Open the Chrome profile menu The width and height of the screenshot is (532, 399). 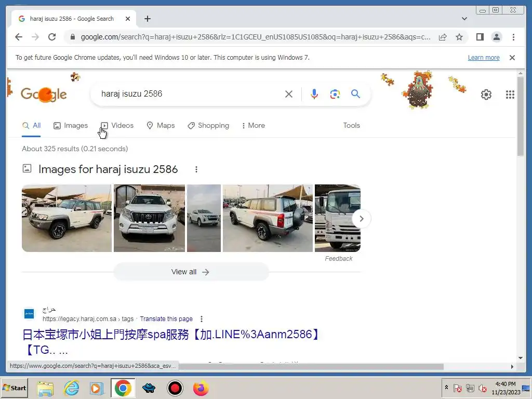click(496, 37)
